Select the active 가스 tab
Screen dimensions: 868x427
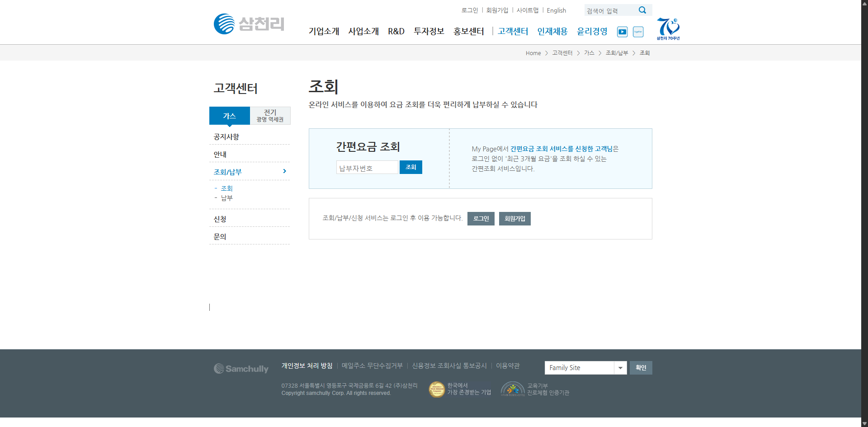point(229,116)
